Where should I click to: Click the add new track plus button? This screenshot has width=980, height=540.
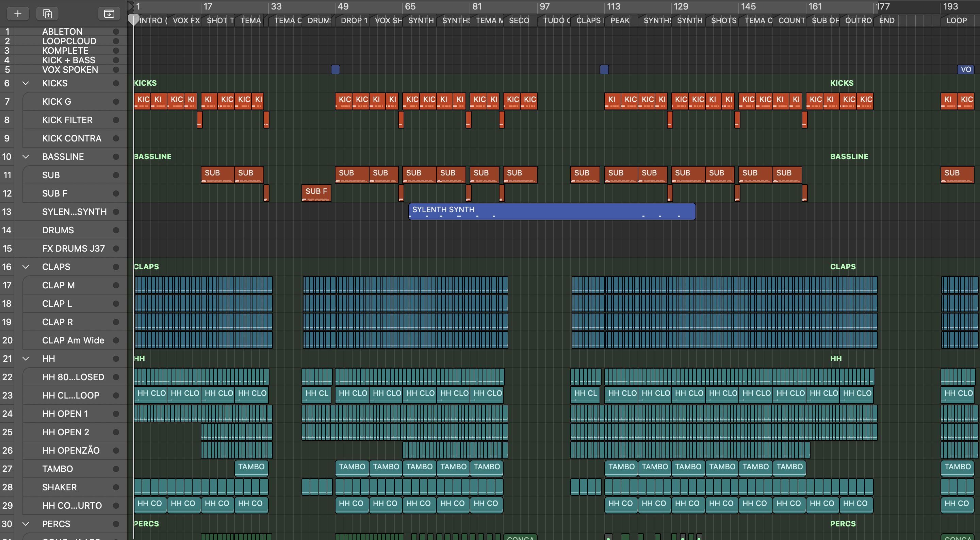(17, 14)
